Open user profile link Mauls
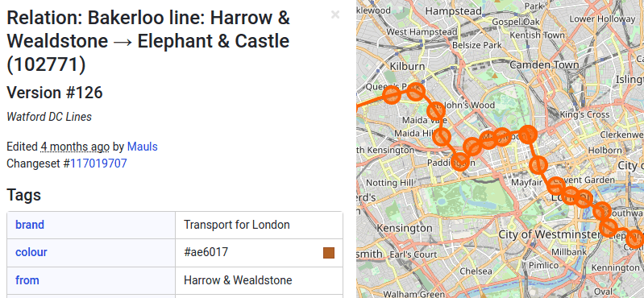Image resolution: width=644 pixels, height=298 pixels. coord(142,147)
